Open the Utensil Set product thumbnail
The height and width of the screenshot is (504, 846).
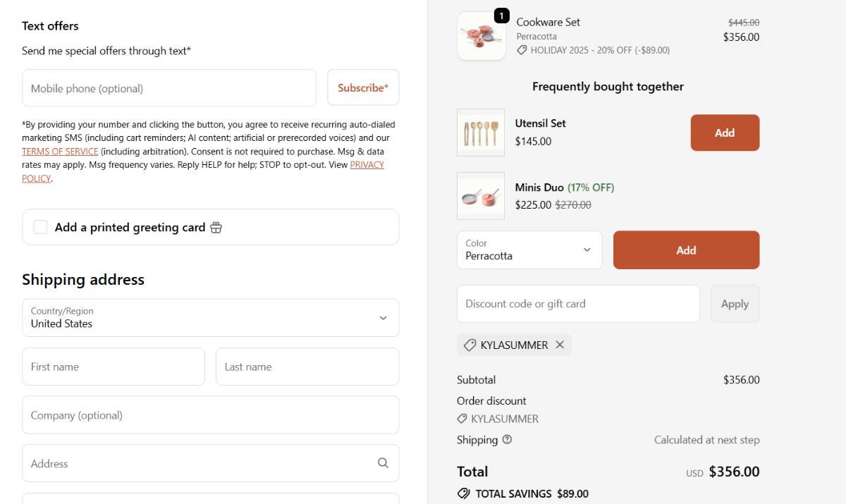481,133
